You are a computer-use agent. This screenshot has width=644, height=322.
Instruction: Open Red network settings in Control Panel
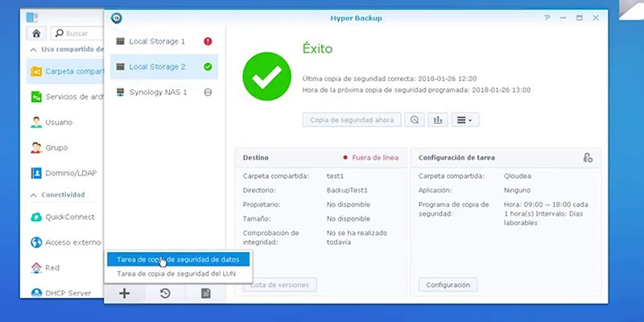click(65, 268)
